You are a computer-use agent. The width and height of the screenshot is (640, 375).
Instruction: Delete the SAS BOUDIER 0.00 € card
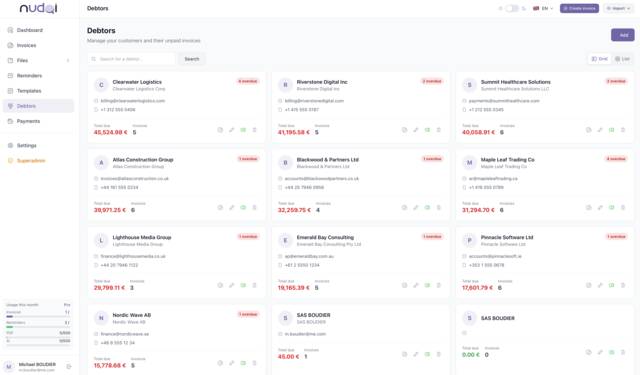click(x=623, y=352)
